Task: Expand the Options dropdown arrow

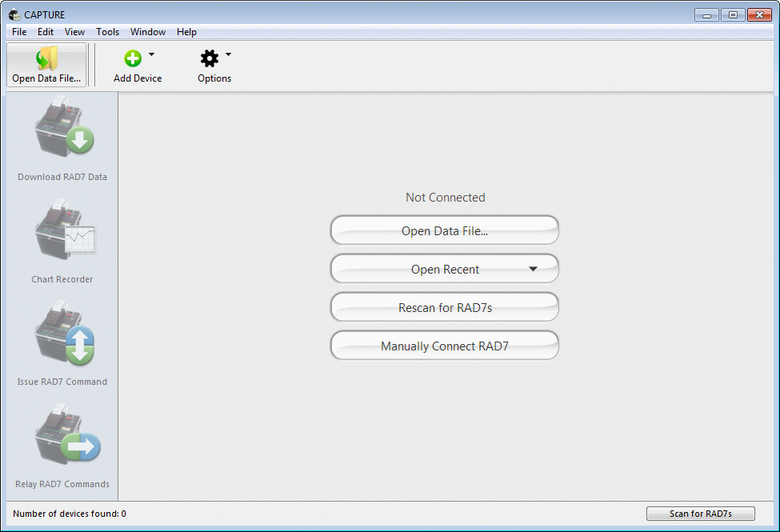Action: [228, 54]
